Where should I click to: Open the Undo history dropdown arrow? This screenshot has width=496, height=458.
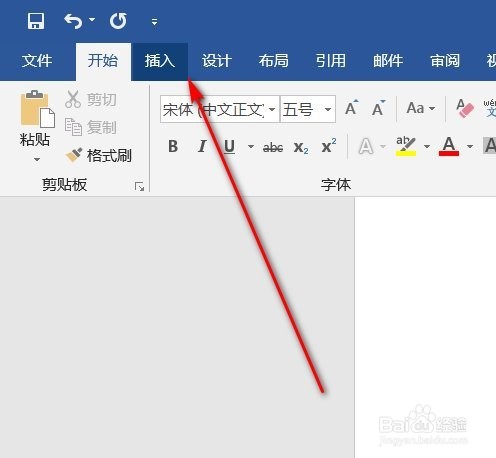pyautogui.click(x=92, y=20)
